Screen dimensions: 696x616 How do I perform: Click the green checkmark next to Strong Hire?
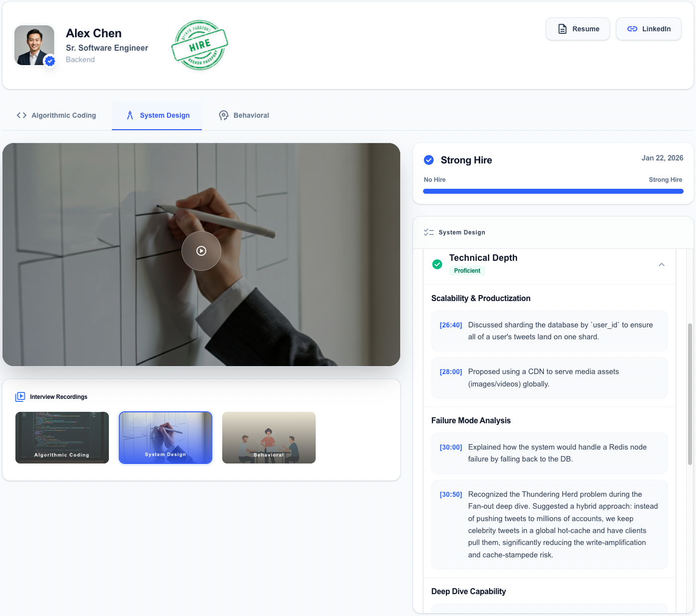tap(429, 160)
